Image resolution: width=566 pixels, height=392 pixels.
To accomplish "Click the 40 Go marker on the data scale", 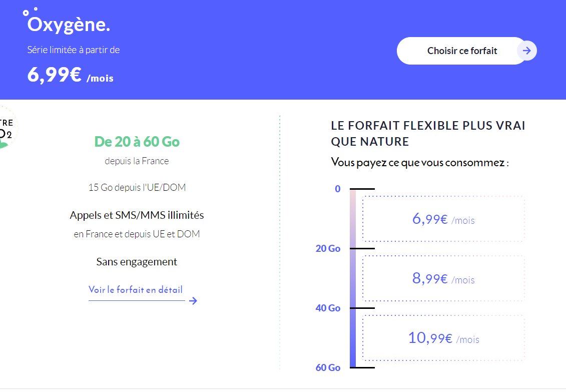I will [328, 308].
